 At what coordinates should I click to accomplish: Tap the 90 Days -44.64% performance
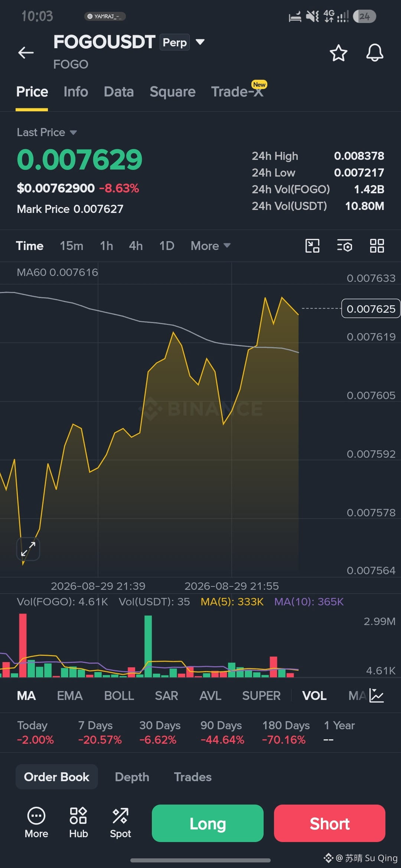tap(222, 732)
